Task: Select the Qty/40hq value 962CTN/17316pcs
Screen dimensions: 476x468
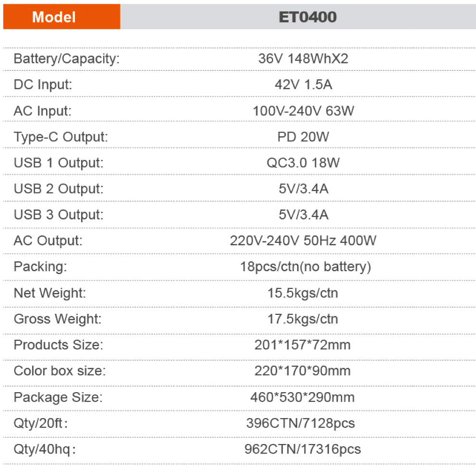Action: (303, 449)
